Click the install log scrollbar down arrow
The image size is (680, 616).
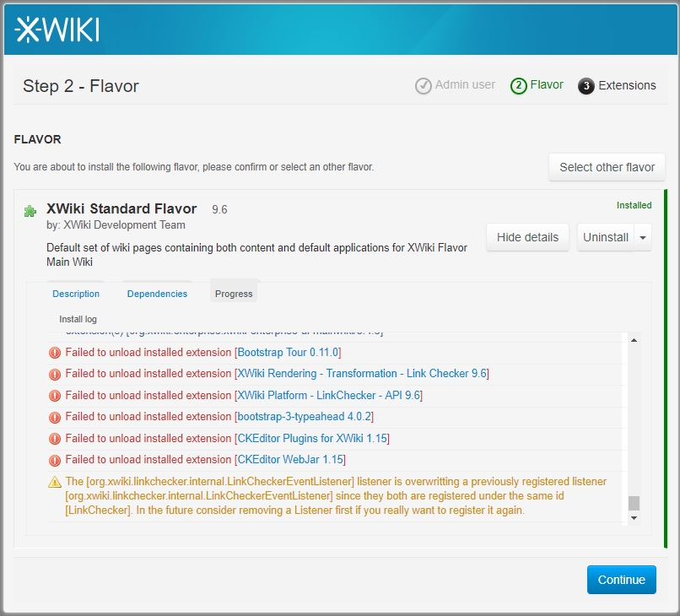click(634, 518)
